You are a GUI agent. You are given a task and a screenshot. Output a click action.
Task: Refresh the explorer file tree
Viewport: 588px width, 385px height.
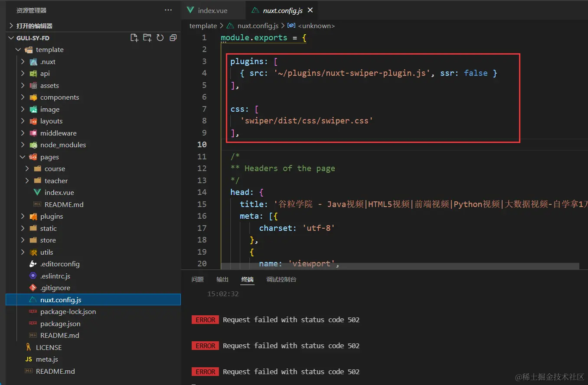[160, 38]
